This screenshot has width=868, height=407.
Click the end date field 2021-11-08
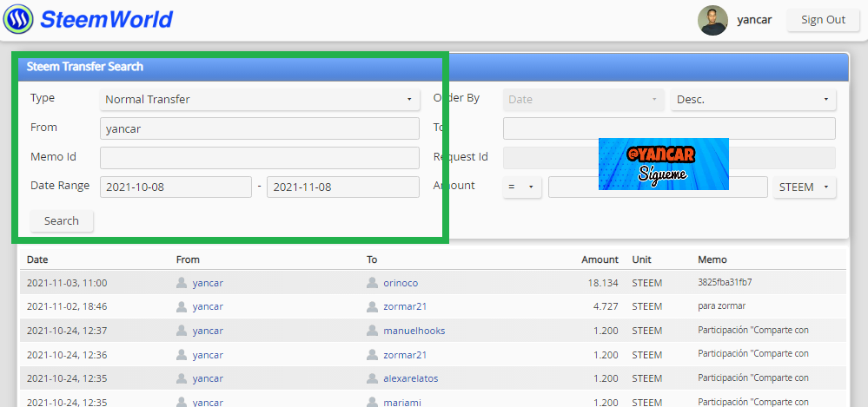coord(342,187)
